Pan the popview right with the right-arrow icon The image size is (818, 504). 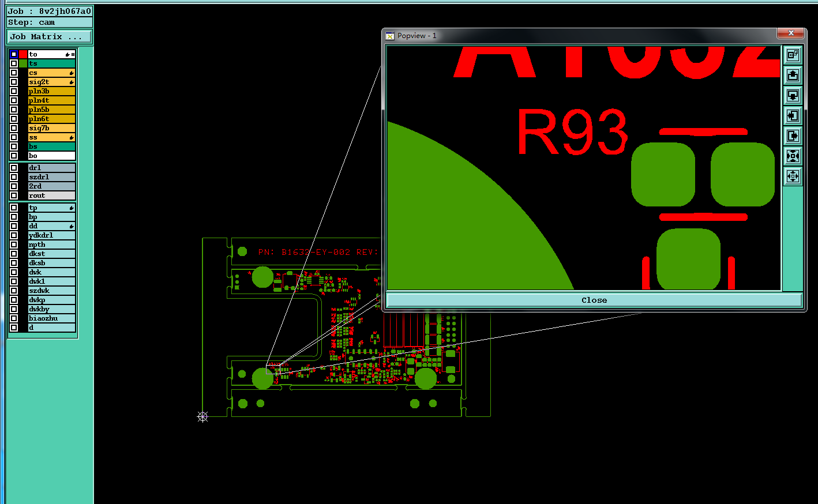click(793, 136)
